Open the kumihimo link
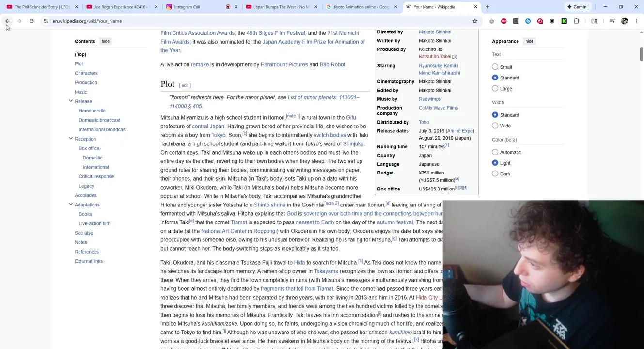The width and height of the screenshot is (644, 349). [x=400, y=333]
